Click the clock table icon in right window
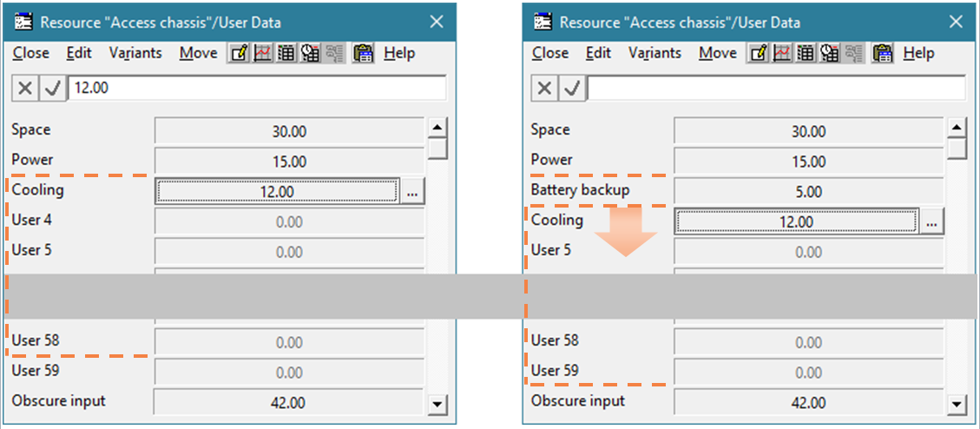Screen dimensions: 980x429 point(830,53)
